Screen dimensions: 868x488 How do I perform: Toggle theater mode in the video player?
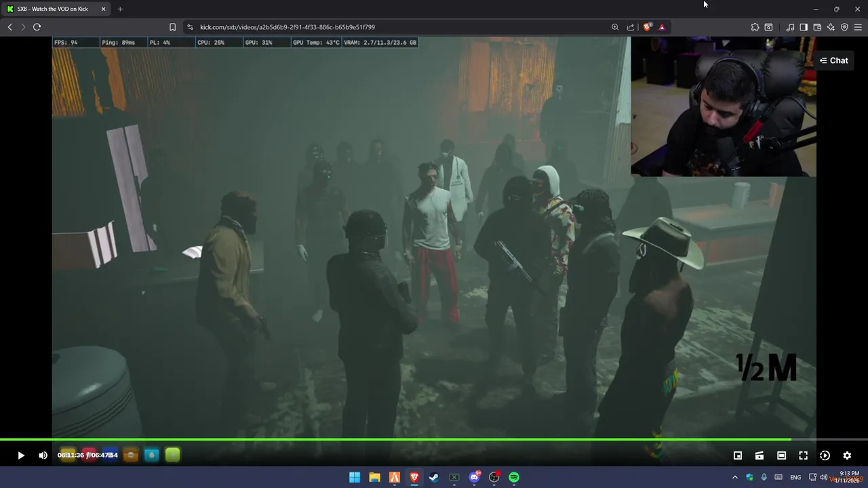(x=781, y=455)
